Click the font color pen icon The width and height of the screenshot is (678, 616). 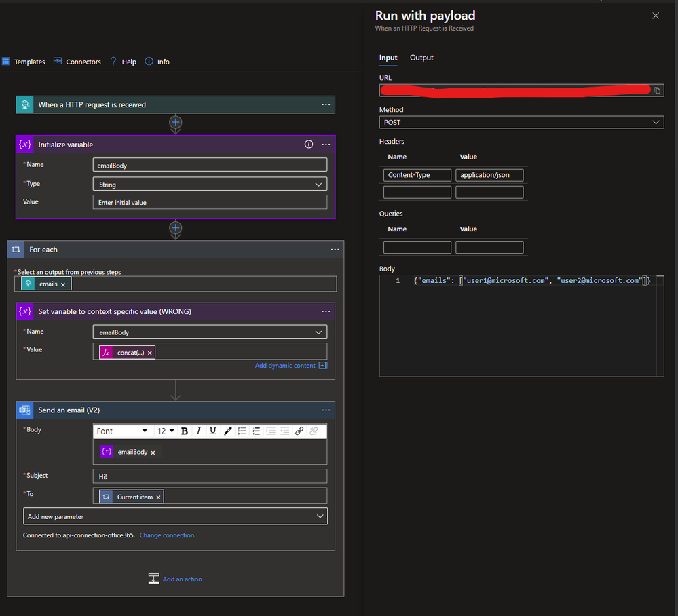(x=228, y=431)
